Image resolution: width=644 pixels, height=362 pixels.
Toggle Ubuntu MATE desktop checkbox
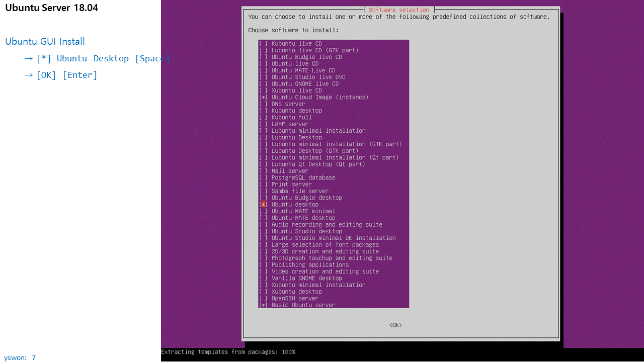coord(263,218)
